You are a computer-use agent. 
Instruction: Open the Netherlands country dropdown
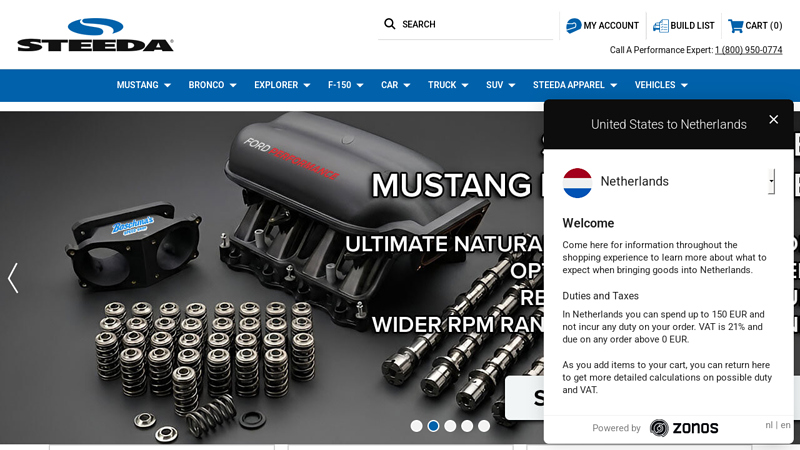click(771, 182)
